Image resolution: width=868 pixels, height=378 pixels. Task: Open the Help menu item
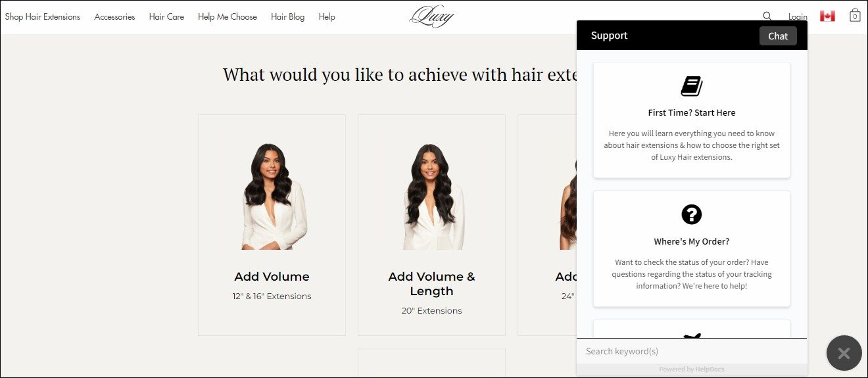tap(327, 17)
